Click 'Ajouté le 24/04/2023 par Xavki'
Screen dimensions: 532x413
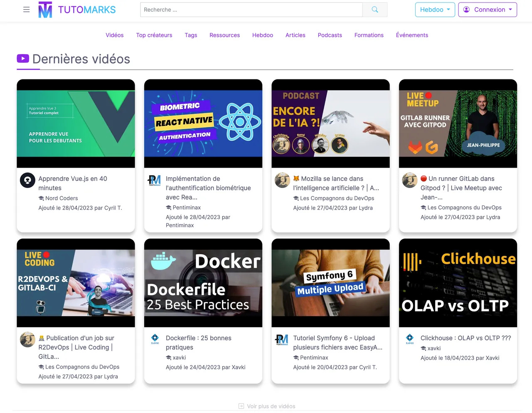pos(206,367)
